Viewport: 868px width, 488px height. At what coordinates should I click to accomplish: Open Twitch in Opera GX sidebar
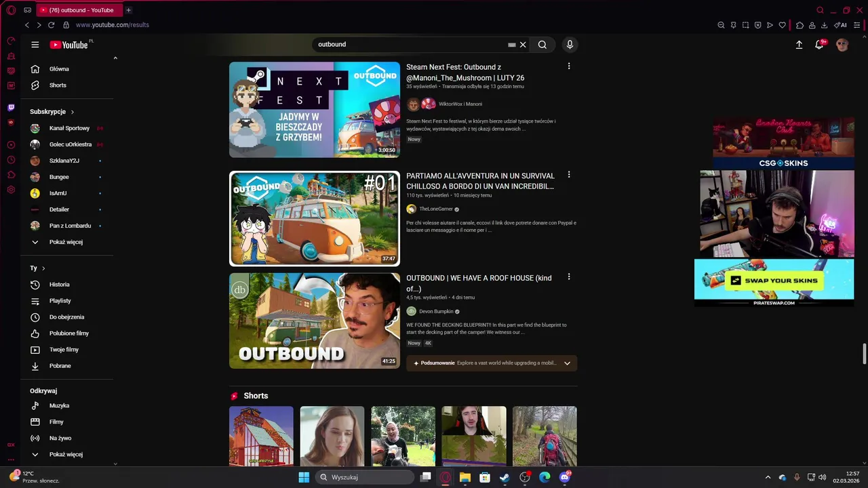click(11, 108)
